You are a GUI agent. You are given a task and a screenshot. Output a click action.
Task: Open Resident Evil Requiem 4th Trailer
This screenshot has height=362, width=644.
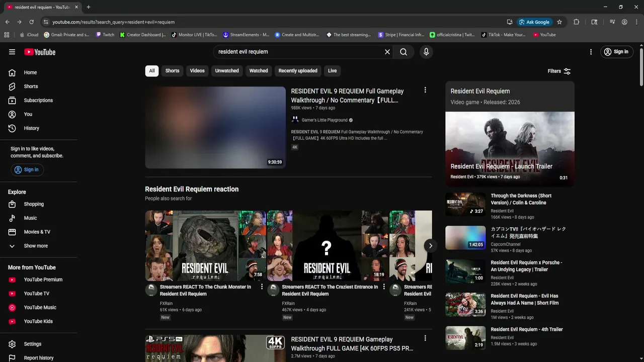(527, 329)
